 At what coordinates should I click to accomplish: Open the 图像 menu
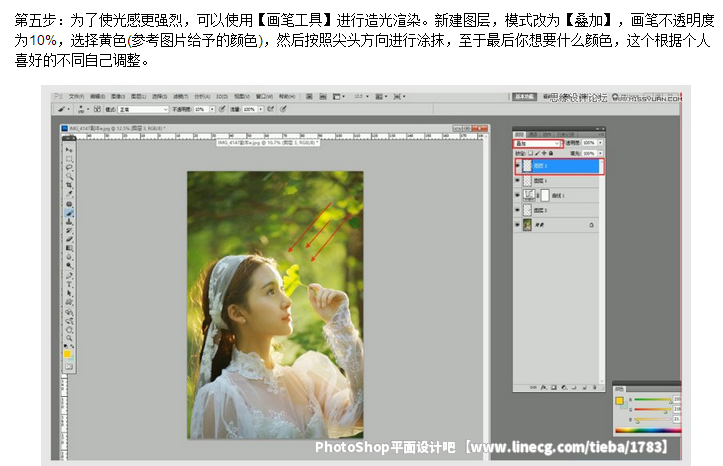[118, 97]
